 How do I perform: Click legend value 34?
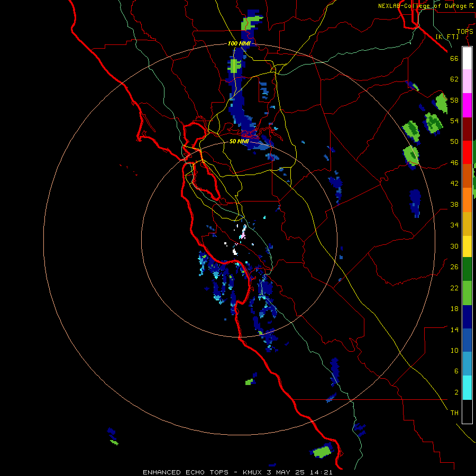[454, 225]
